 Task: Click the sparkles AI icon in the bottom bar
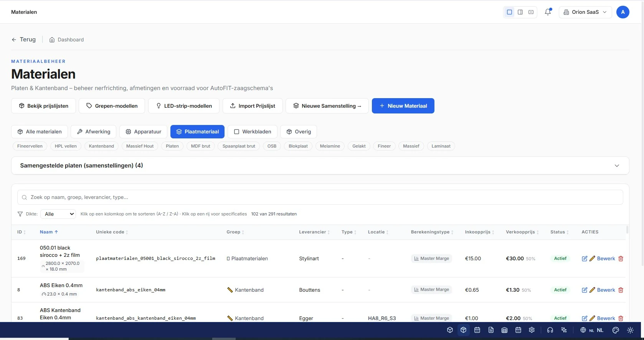pos(564,330)
